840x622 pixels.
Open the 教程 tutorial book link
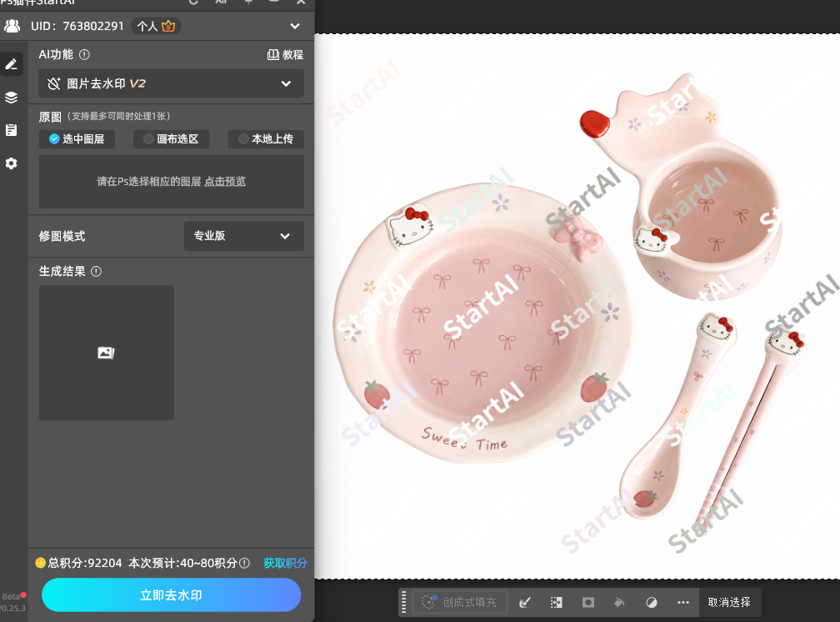(285, 55)
